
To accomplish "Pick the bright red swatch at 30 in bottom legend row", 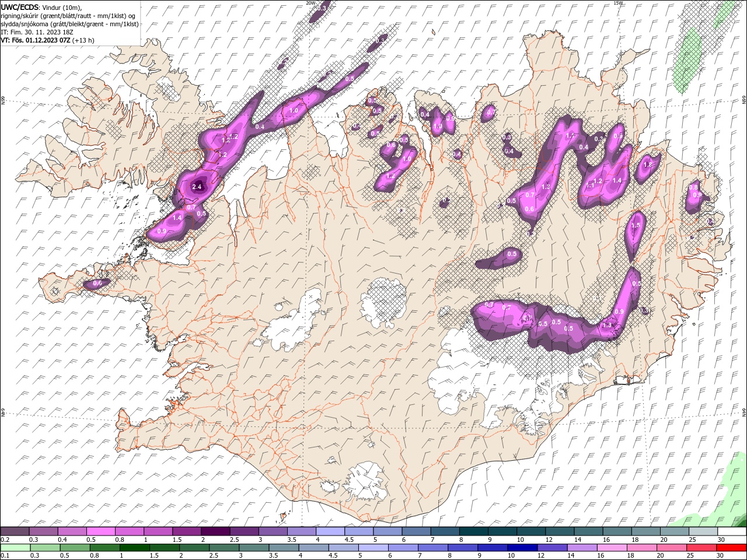I will tap(731, 548).
